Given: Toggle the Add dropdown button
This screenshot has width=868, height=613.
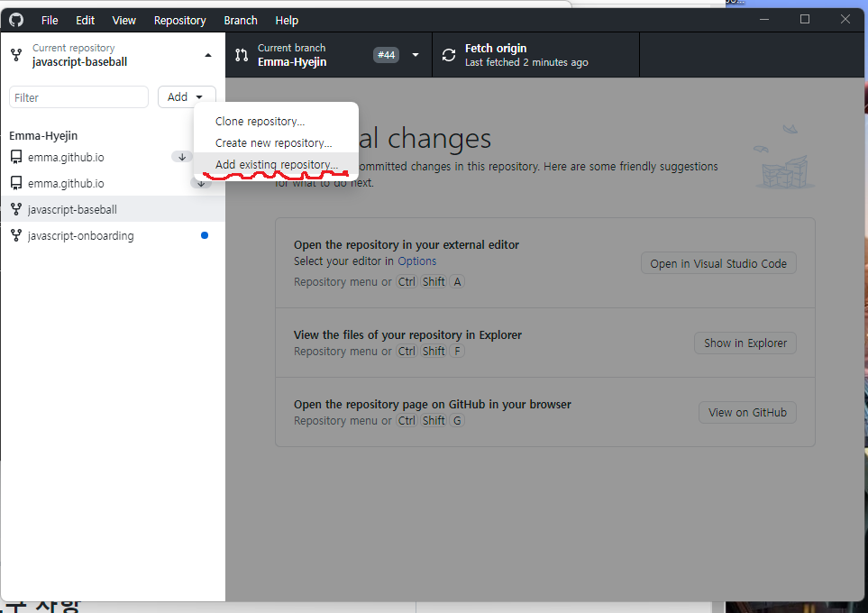Looking at the screenshot, I should click(x=186, y=96).
